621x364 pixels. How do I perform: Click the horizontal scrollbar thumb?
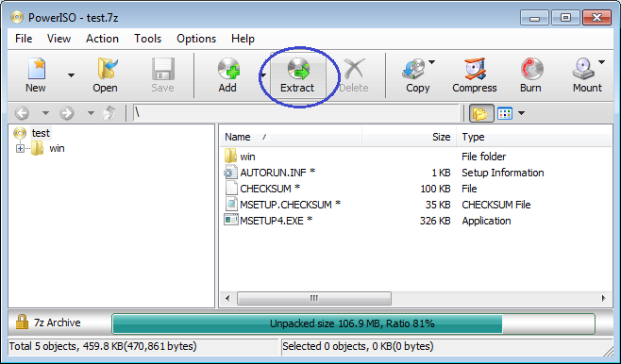point(314,298)
